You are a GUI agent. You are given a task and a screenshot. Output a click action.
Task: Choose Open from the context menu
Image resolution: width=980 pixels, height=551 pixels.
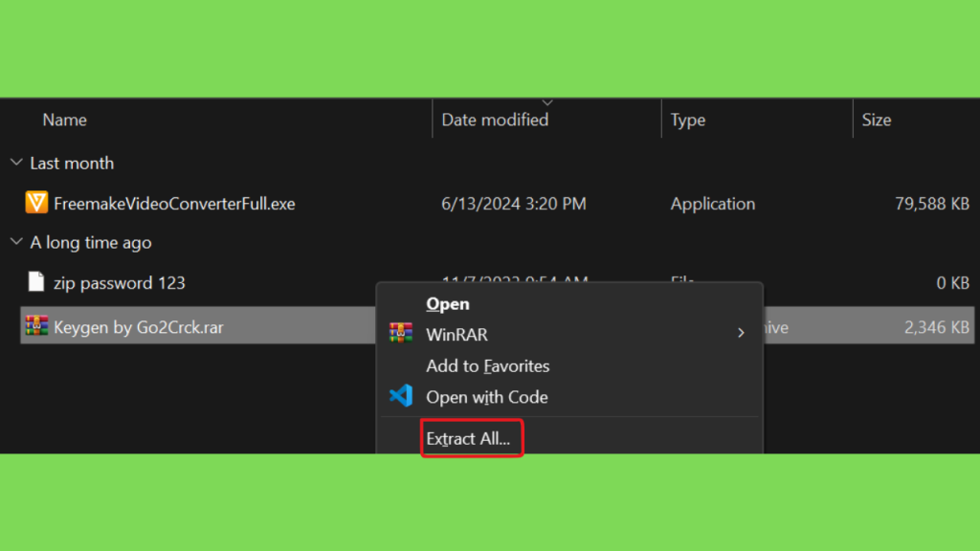[x=448, y=304]
